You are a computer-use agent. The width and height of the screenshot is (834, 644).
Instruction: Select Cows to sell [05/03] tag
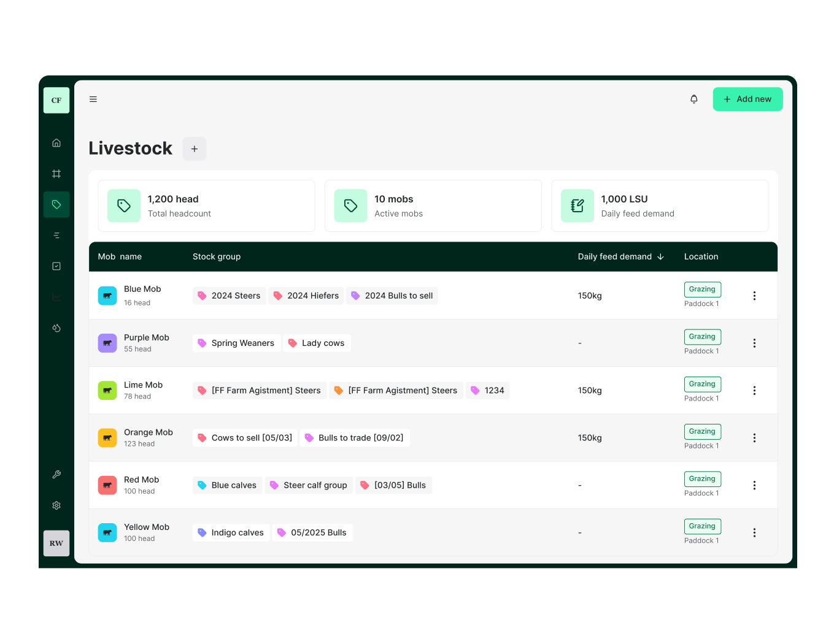pos(245,438)
